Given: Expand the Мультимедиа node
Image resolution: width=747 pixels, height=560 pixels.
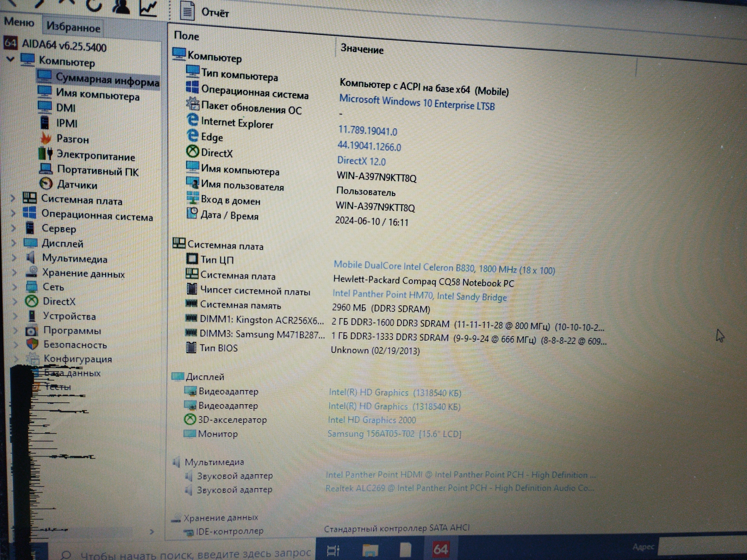Looking at the screenshot, I should pos(14,258).
